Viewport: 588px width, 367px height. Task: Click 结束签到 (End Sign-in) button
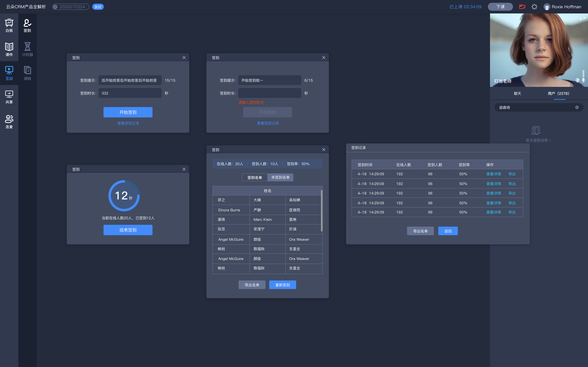(x=128, y=230)
